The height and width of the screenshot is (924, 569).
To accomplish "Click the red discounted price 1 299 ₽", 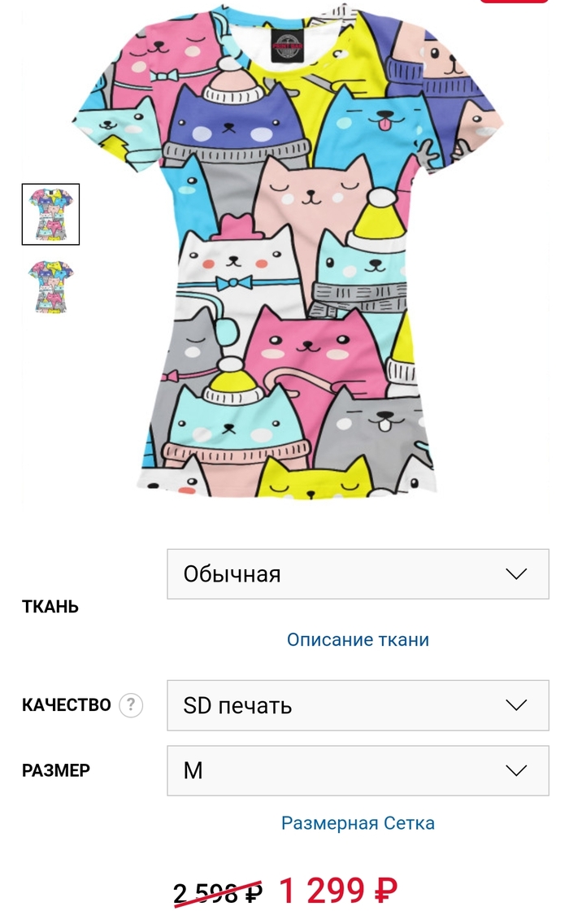I will coord(338,891).
